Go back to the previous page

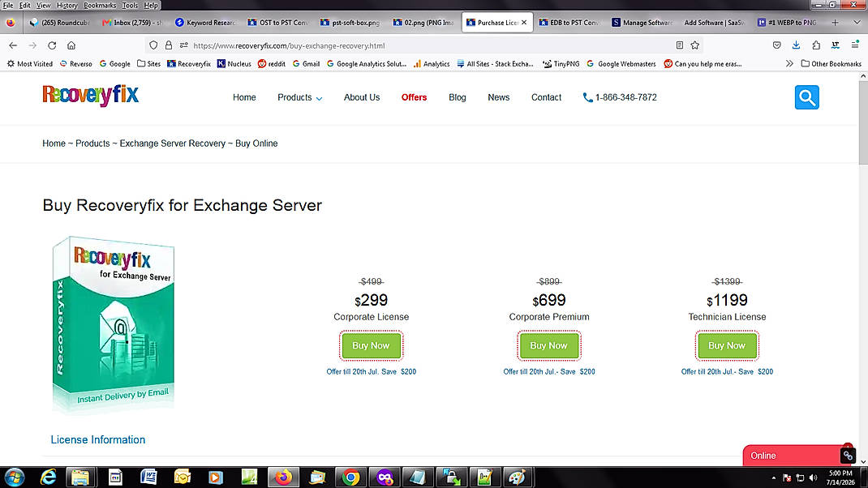tap(13, 45)
